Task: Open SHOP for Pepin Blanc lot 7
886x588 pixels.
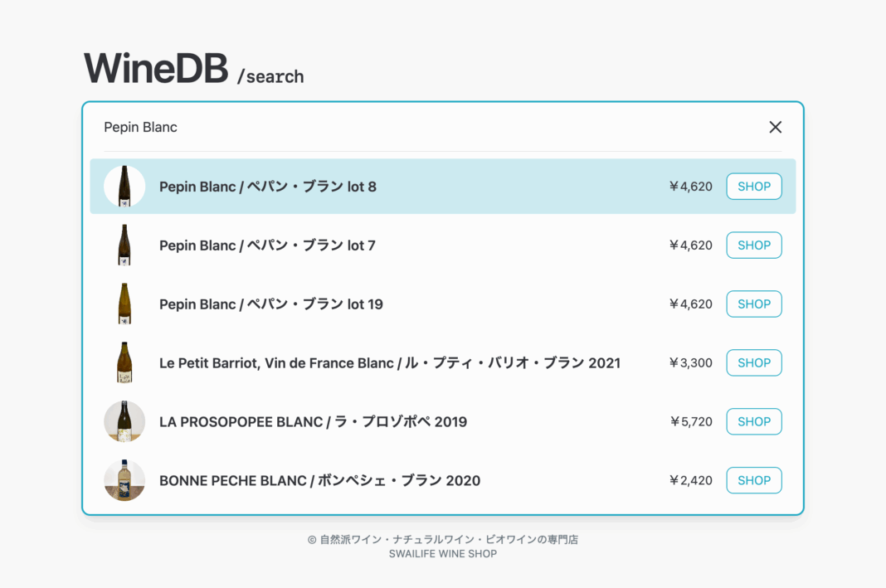Action: point(753,245)
